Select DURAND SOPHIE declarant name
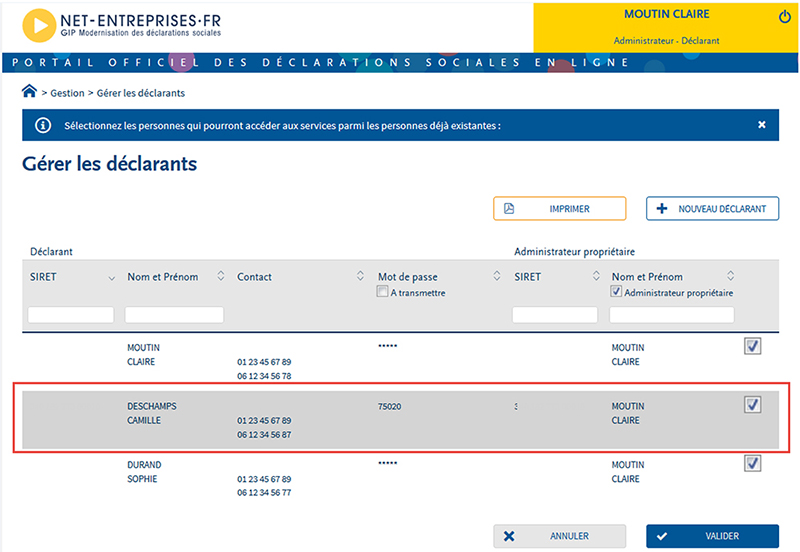The image size is (800, 552). coord(144,472)
